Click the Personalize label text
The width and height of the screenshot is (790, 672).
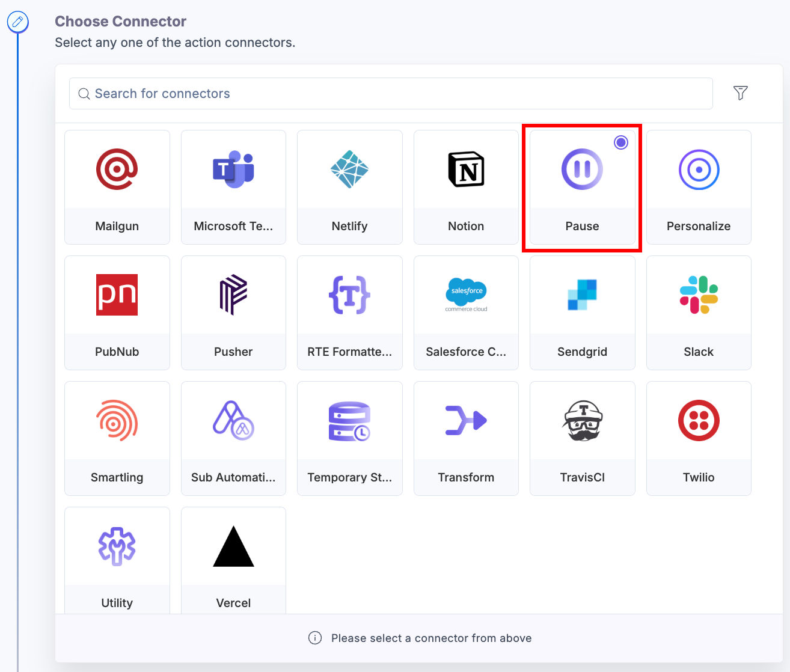(x=699, y=226)
